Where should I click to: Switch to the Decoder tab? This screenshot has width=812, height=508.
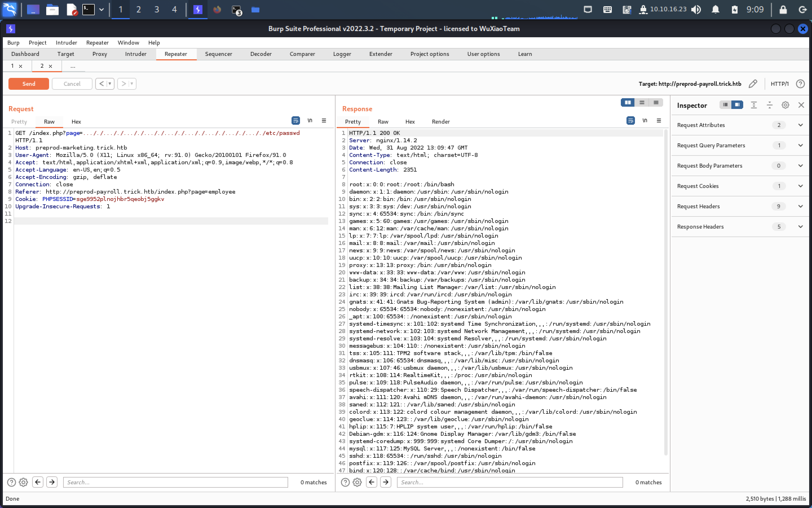coord(261,54)
